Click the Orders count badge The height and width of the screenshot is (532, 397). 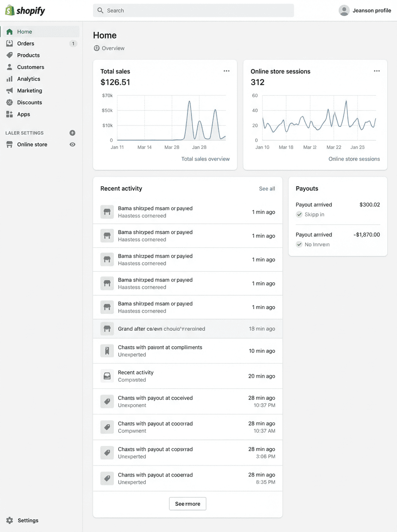[x=73, y=43]
